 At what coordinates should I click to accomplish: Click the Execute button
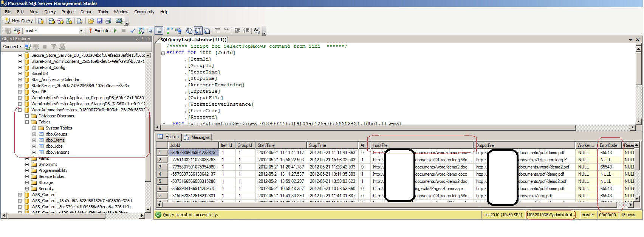[99, 31]
